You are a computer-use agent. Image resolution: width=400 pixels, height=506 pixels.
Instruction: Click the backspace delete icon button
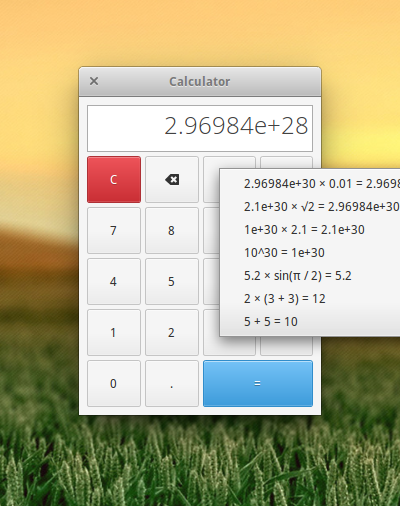tap(172, 179)
